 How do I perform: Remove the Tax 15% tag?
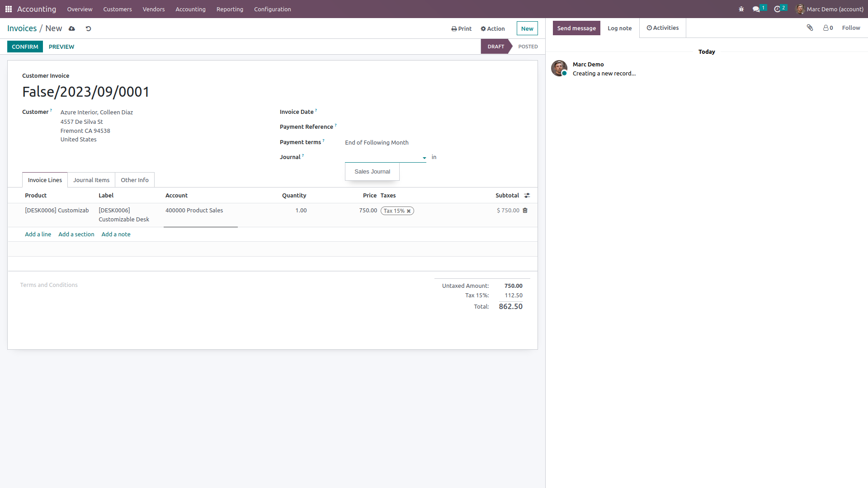coord(409,211)
